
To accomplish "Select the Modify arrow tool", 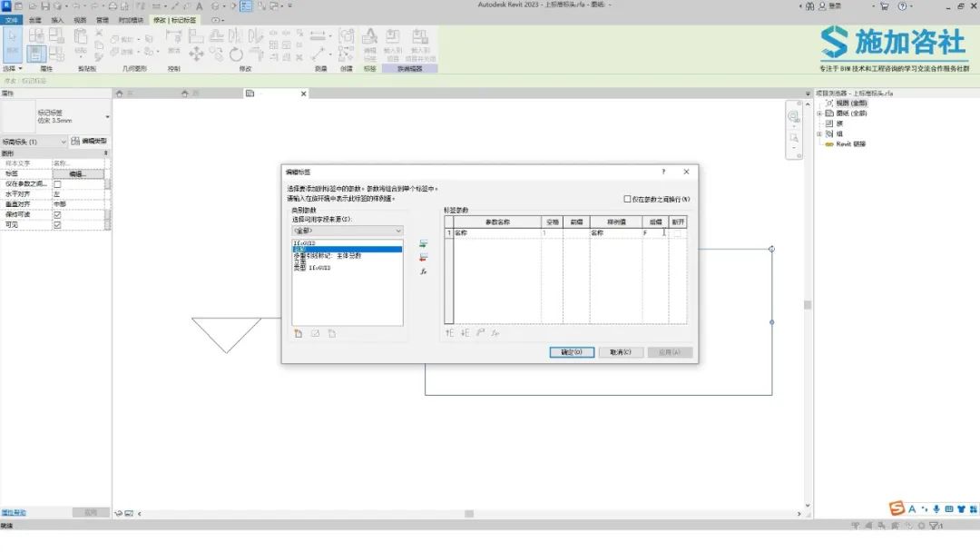I will pos(13,45).
